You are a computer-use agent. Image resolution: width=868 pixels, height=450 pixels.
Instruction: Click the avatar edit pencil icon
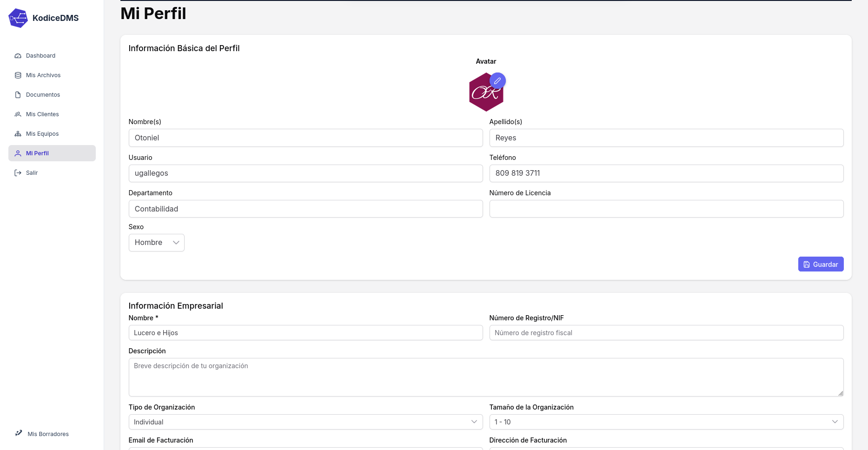(x=497, y=81)
